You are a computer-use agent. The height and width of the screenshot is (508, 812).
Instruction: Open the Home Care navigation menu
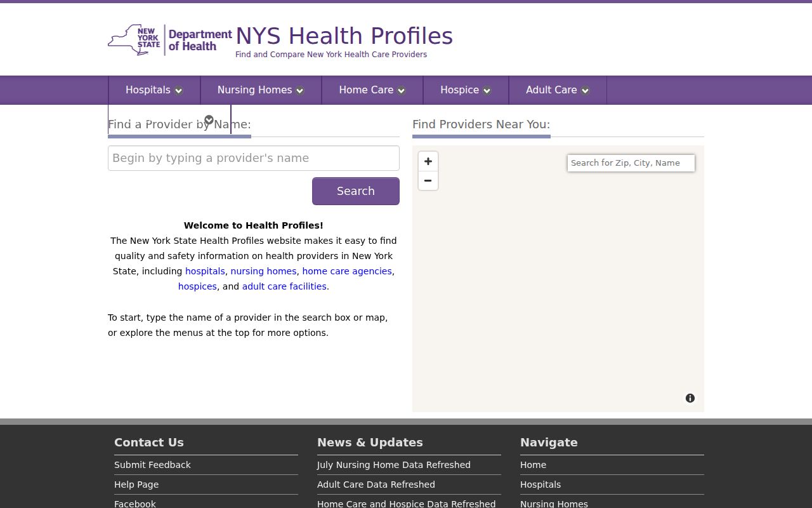click(372, 90)
